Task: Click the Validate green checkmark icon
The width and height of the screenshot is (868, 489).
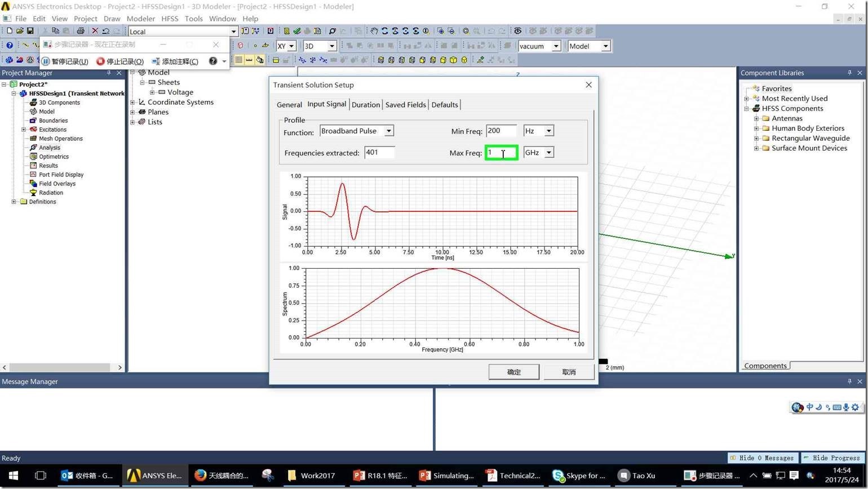Action: click(296, 31)
